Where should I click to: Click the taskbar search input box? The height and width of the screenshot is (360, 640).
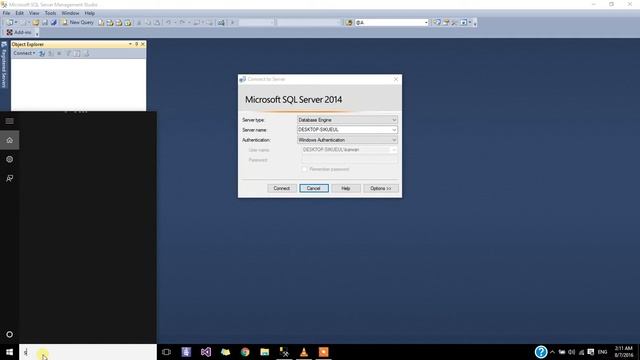click(x=88, y=352)
